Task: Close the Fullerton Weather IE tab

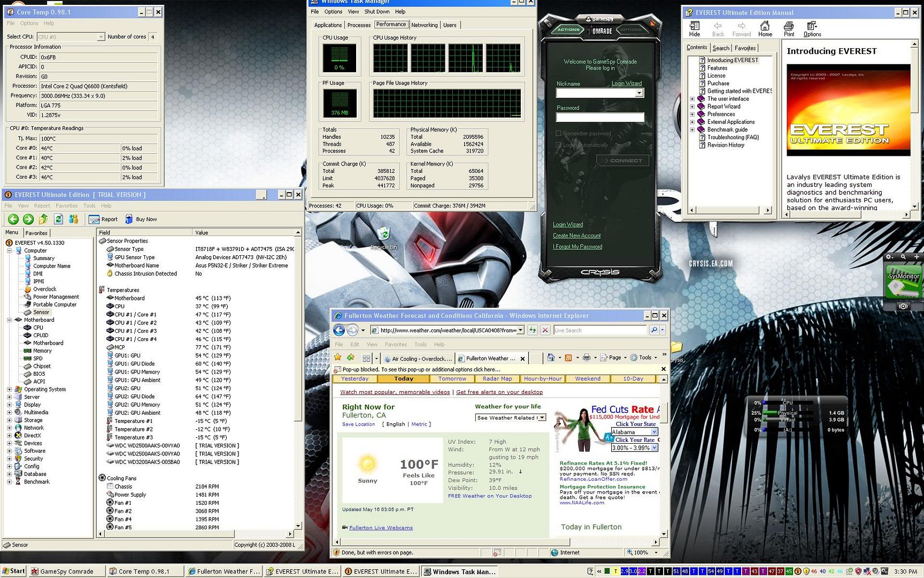Action: point(523,359)
